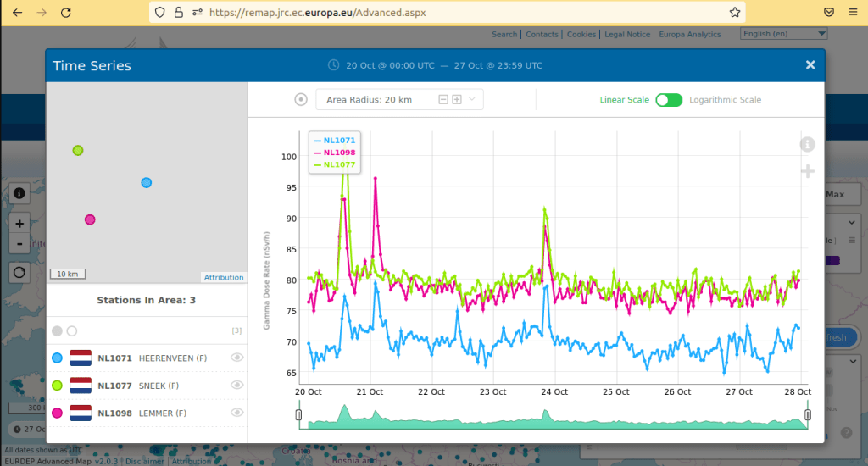This screenshot has width=868, height=466.
Task: Open the English language dropdown
Action: (x=783, y=34)
